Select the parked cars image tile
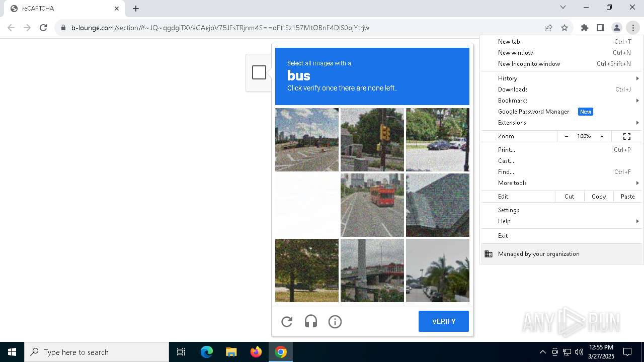644x362 pixels. [438, 140]
